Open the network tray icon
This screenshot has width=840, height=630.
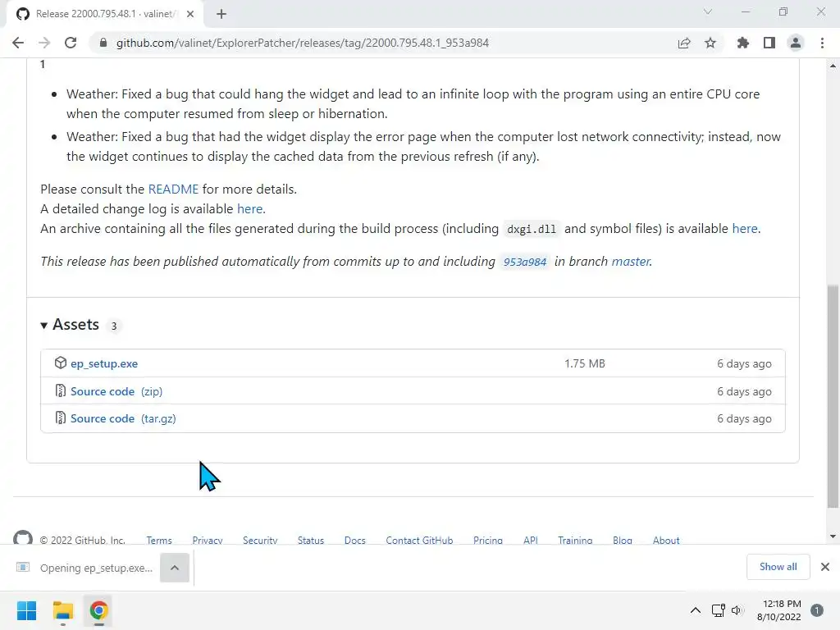[718, 610]
